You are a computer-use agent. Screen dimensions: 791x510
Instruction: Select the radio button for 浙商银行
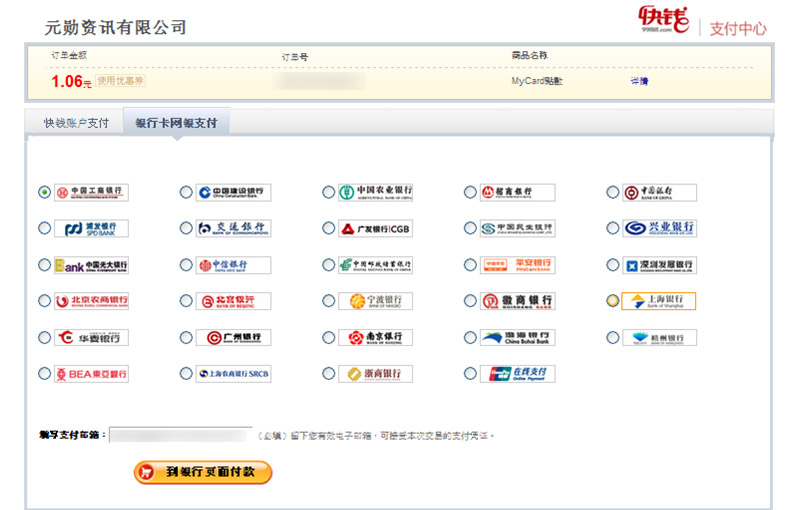point(328,374)
